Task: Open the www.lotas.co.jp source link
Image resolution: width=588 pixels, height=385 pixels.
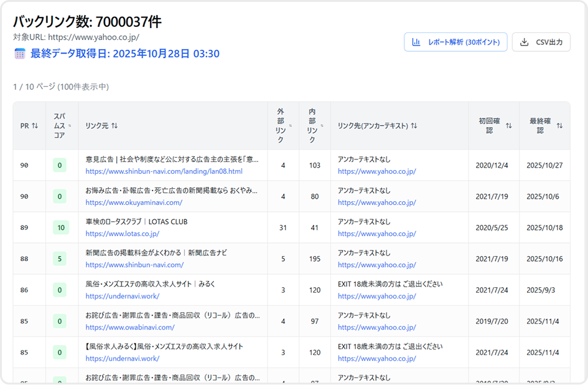Action: 123,234
